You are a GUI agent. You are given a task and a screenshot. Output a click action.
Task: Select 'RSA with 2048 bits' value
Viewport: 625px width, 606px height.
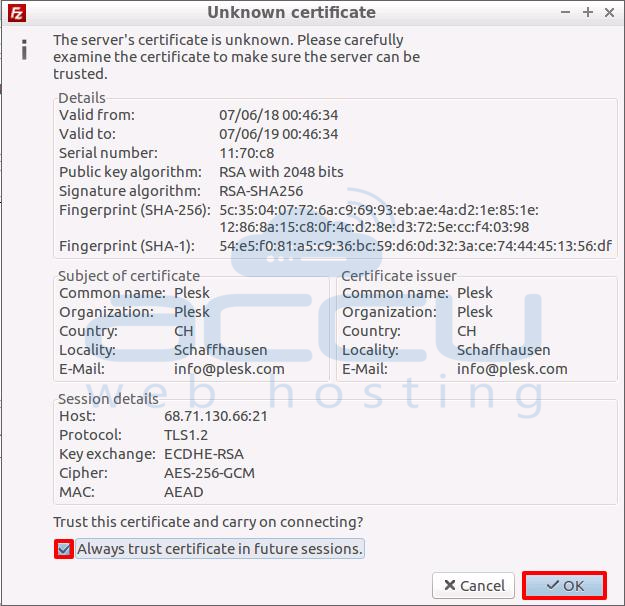(281, 172)
